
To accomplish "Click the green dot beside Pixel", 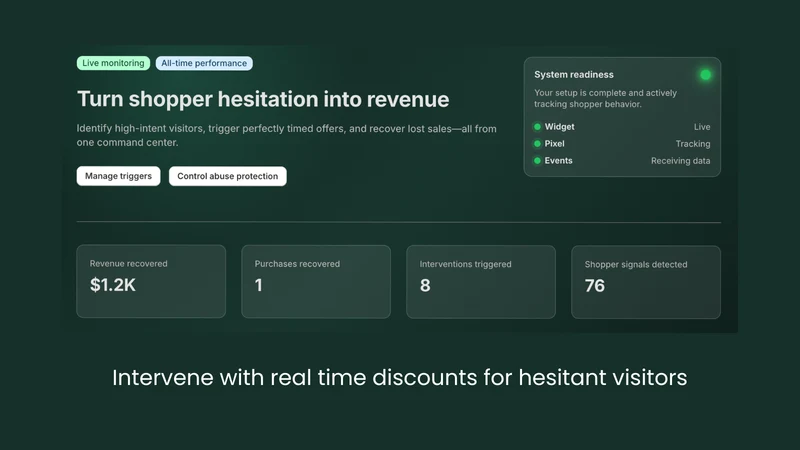I will pyautogui.click(x=537, y=143).
